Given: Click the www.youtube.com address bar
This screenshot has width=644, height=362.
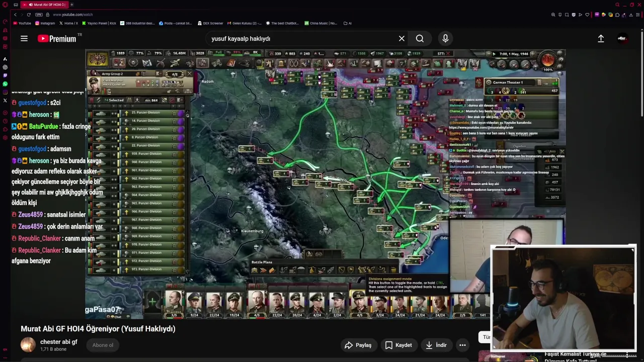Looking at the screenshot, I should pyautogui.click(x=73, y=15).
